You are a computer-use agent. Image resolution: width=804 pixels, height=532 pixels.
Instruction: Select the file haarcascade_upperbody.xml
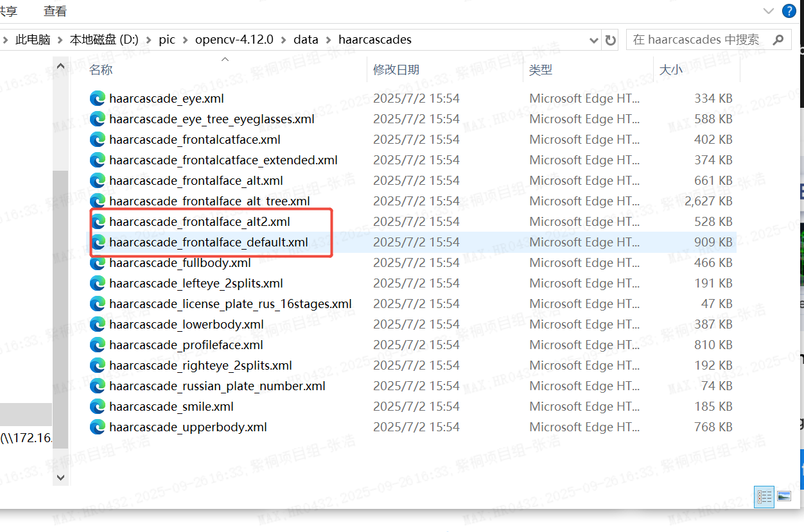(188, 427)
